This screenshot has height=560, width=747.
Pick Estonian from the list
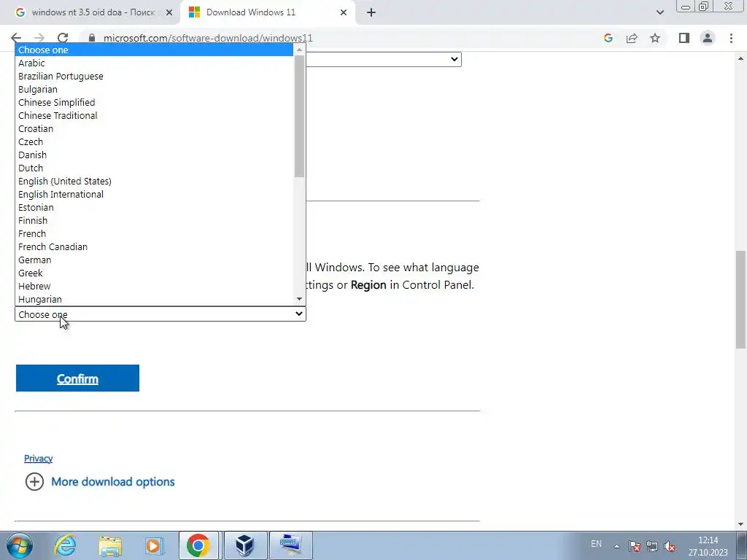(x=155, y=207)
